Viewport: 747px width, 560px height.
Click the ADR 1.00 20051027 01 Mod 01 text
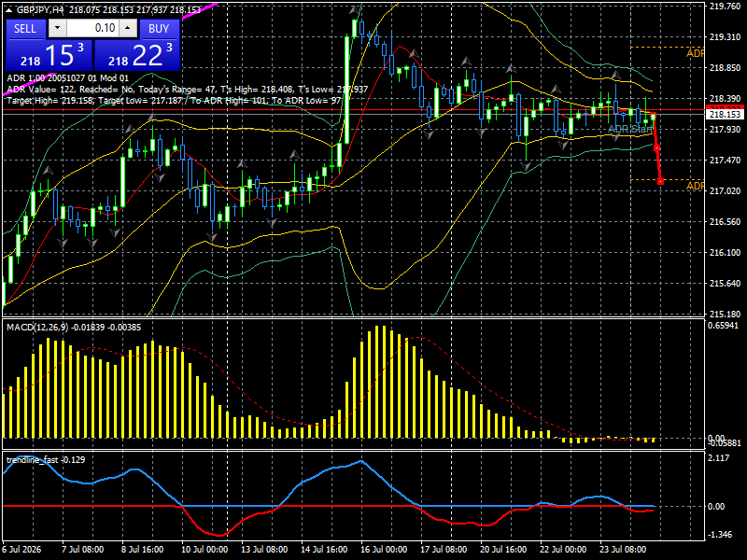tap(67, 78)
